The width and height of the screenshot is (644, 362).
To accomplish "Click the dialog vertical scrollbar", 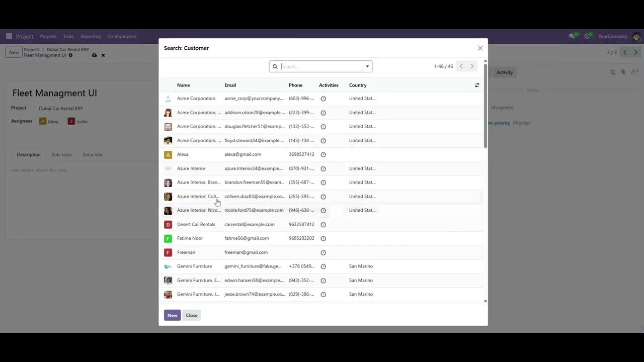I will (485, 106).
